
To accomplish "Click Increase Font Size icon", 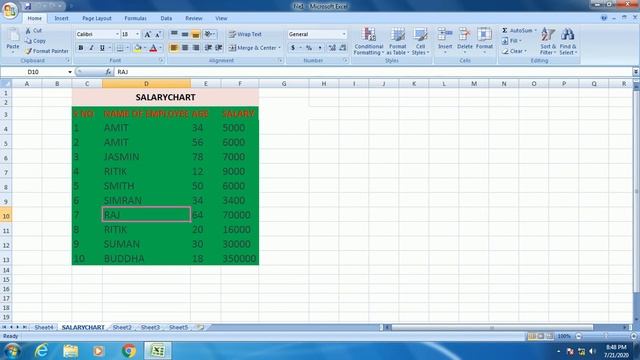I will click(148, 34).
